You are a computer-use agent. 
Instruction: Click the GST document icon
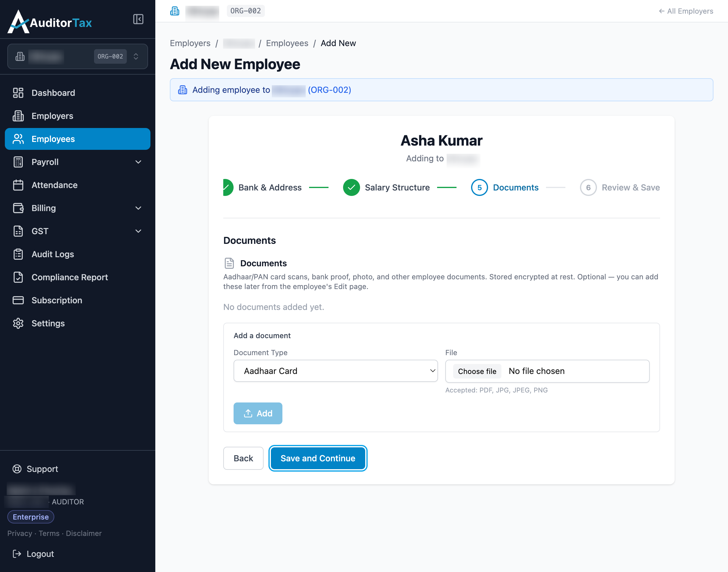(18, 231)
